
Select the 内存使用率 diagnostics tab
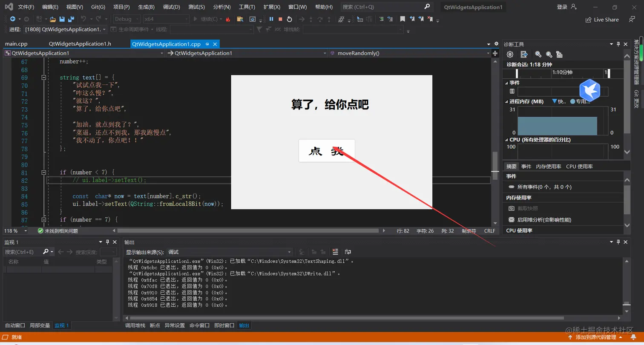548,167
